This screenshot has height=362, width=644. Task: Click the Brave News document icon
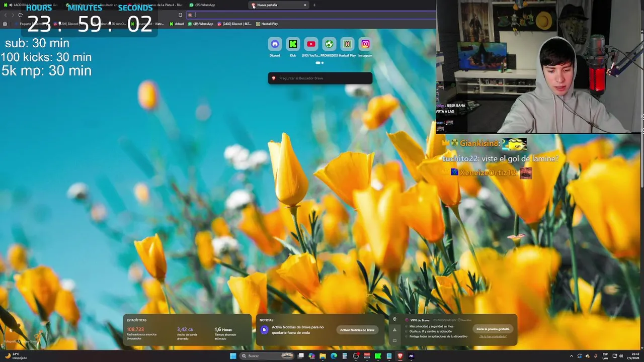265,330
